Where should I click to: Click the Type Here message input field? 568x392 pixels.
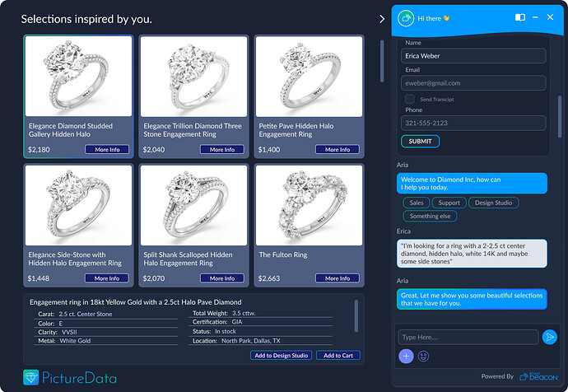(x=468, y=337)
